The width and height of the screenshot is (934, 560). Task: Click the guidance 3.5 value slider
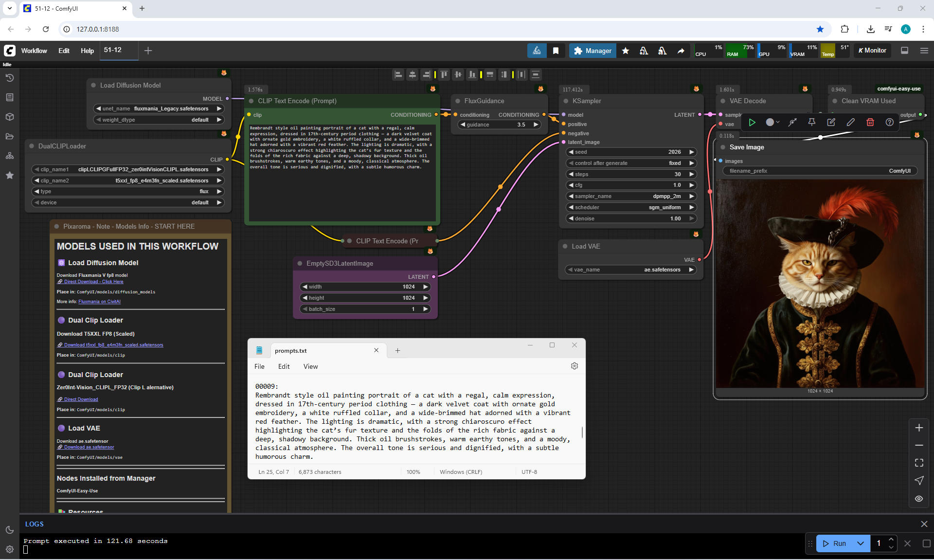pos(500,125)
